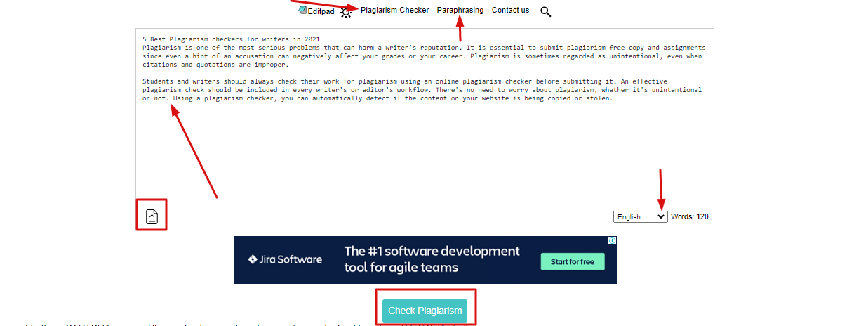Click the 'Words: 120' counter text
The height and width of the screenshot is (326, 868).
(x=689, y=217)
